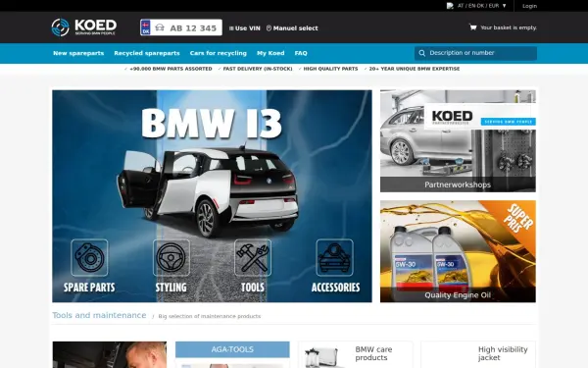Open the New spareparts menu
The image size is (588, 368).
(78, 53)
